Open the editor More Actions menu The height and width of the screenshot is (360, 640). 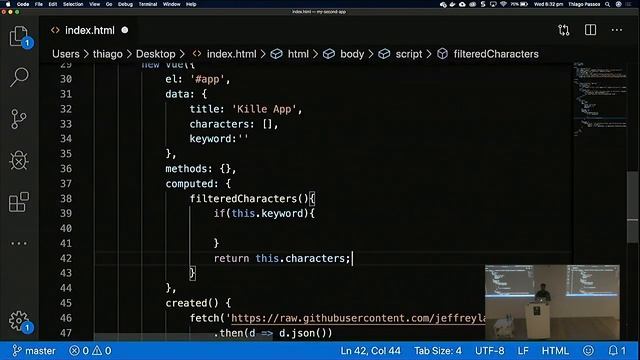pyautogui.click(x=616, y=30)
